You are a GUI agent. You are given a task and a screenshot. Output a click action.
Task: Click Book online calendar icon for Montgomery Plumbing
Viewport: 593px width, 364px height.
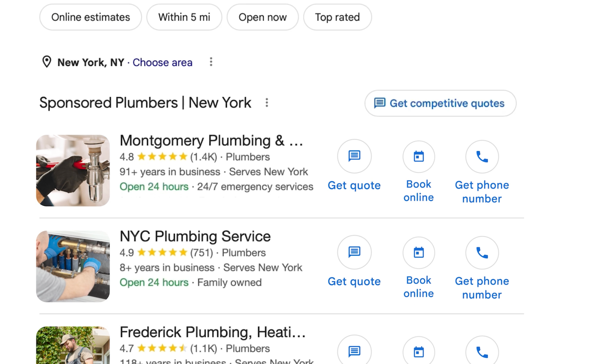point(419,156)
